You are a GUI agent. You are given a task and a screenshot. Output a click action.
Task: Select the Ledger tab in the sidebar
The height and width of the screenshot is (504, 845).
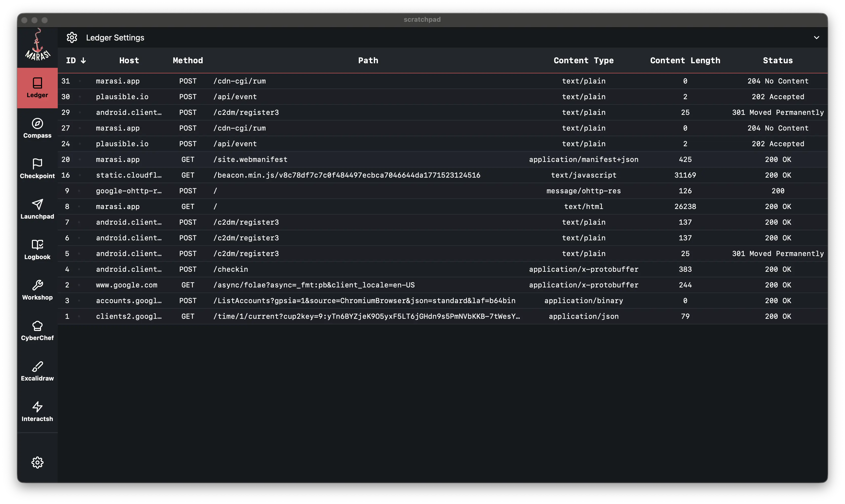coord(37,88)
